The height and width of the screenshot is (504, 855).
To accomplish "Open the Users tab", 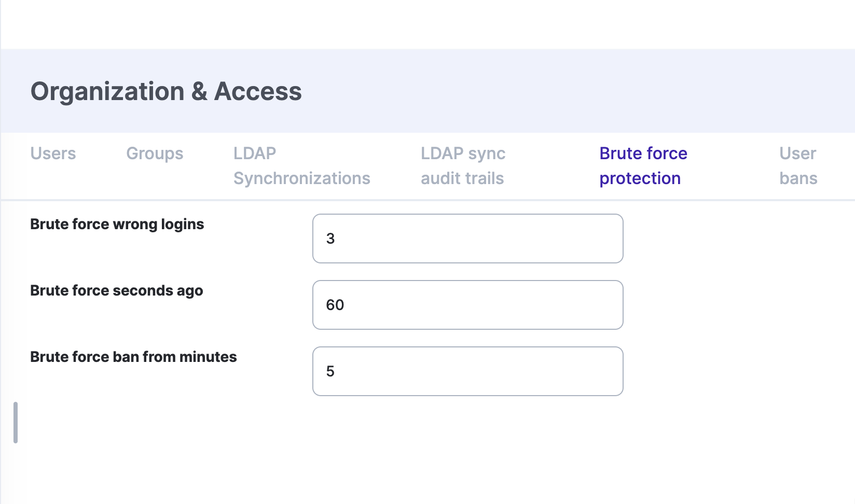I will tap(53, 153).
